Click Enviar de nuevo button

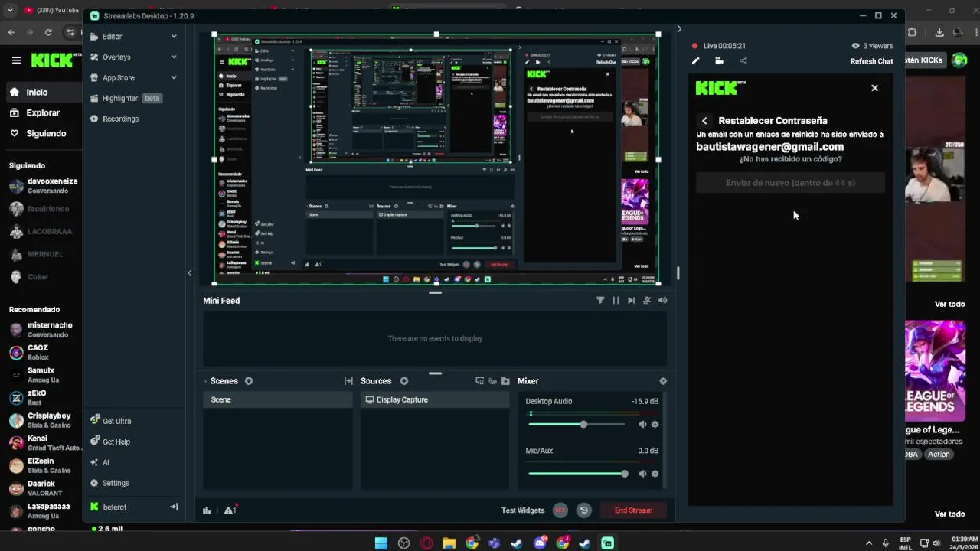tap(790, 183)
